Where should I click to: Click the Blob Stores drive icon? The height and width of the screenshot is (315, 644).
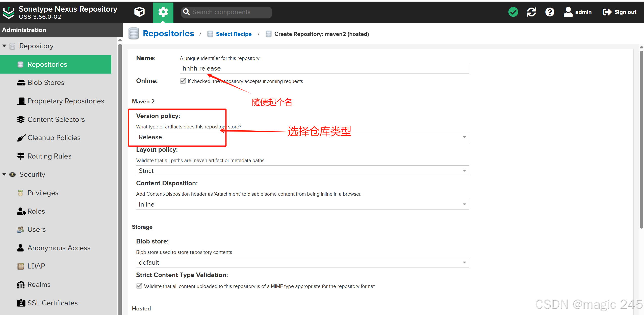click(x=21, y=83)
